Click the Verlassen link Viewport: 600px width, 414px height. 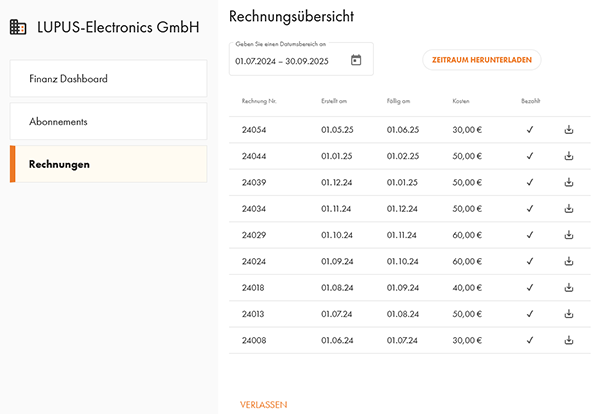pyautogui.click(x=263, y=404)
